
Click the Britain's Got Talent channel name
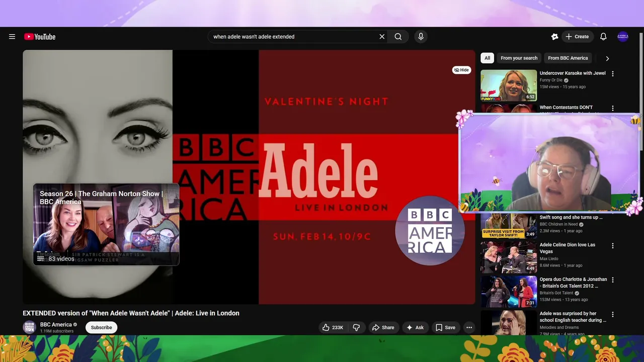tap(556, 293)
